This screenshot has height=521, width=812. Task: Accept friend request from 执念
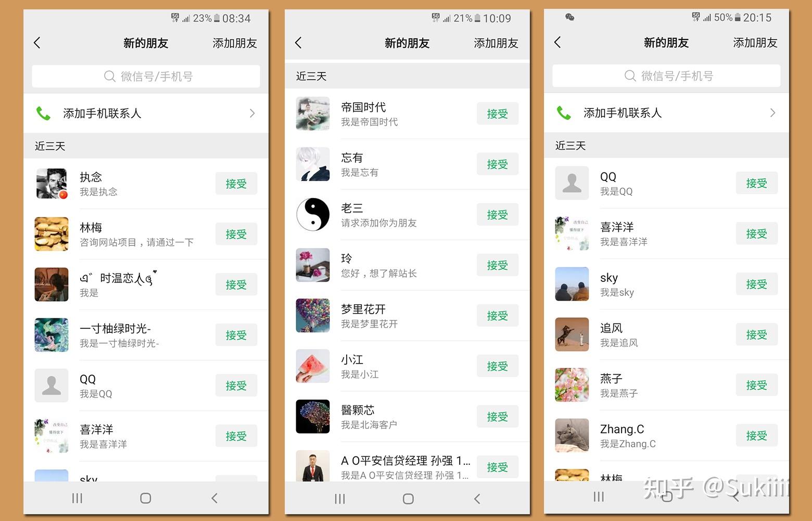(x=236, y=183)
